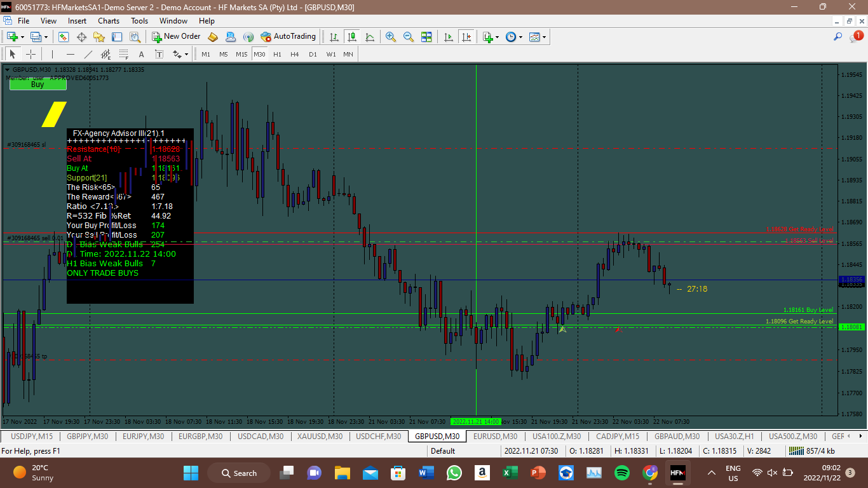
Task: Show hidden system tray icons
Action: point(712,473)
